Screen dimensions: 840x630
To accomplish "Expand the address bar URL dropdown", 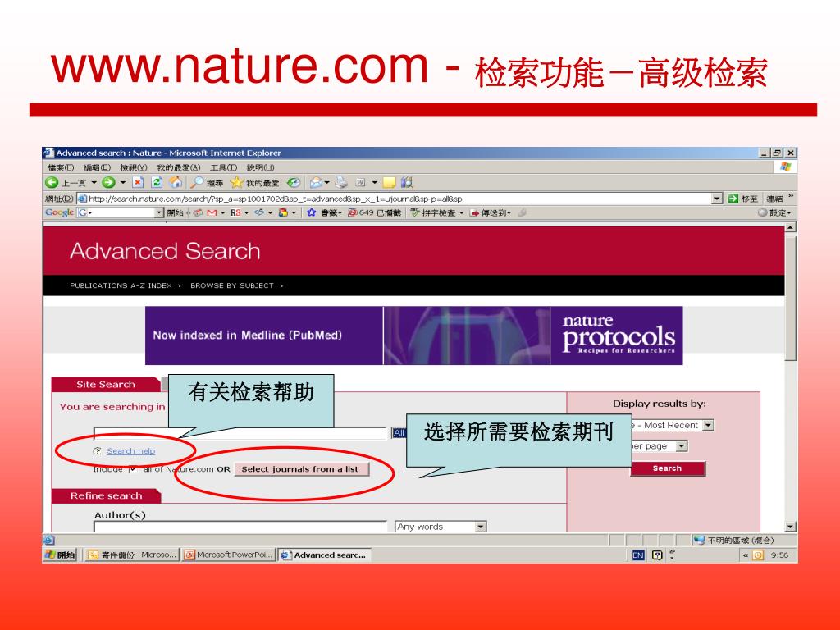I will [717, 199].
